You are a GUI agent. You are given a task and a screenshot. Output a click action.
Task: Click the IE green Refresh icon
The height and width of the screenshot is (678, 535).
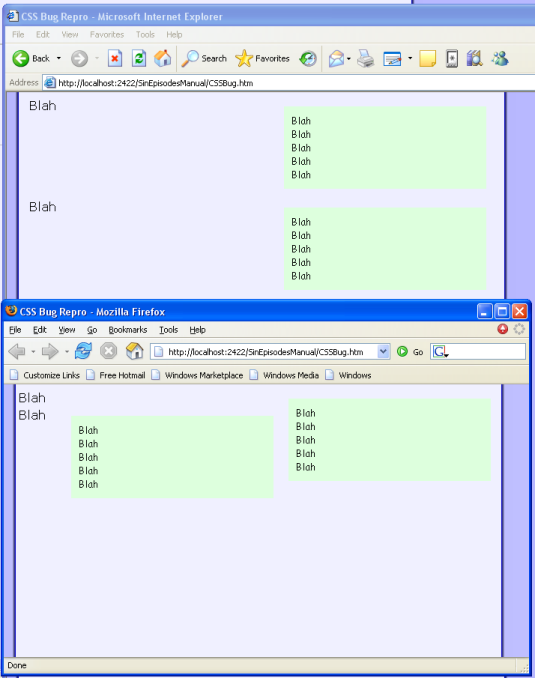139,58
